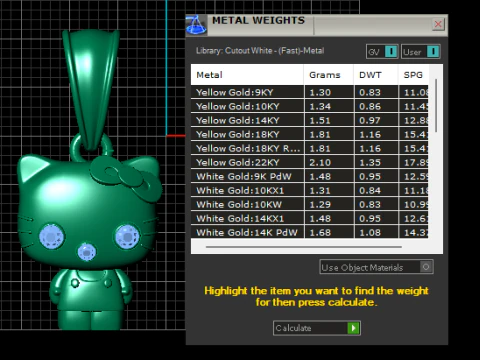Click the vertical scrollbar of the metals table
This screenshot has height=360, width=480.
(x=436, y=106)
